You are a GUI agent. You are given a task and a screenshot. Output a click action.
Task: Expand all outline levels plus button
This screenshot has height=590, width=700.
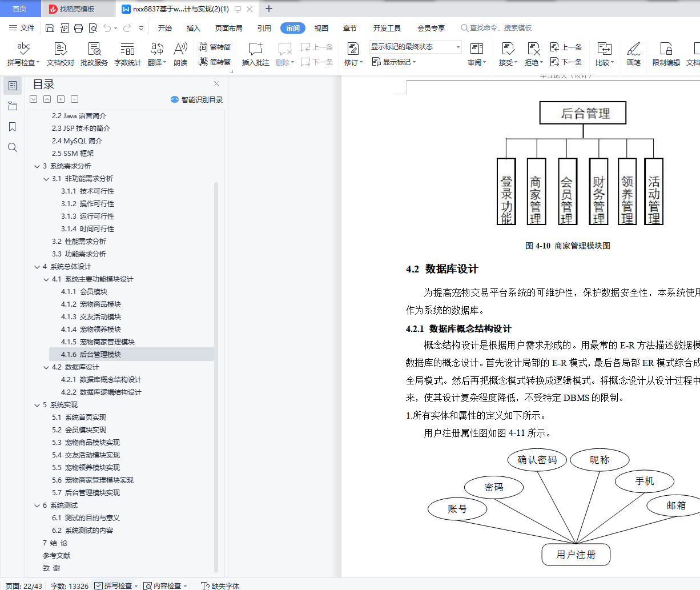click(x=61, y=99)
